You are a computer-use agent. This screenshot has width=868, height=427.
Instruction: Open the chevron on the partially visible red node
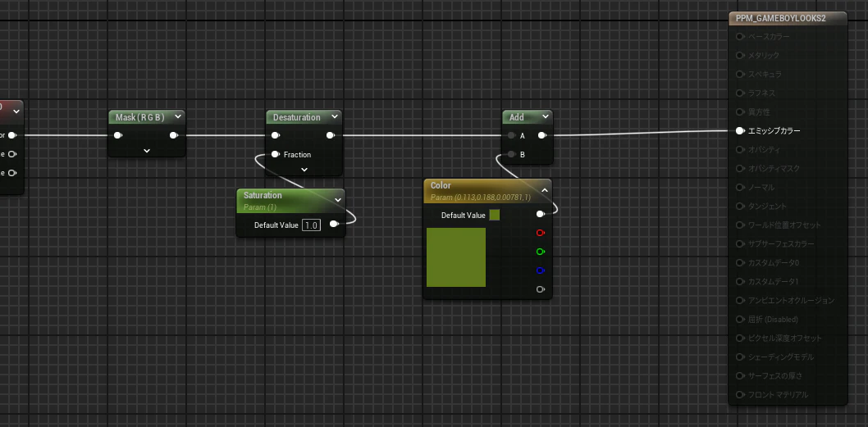coord(16,111)
